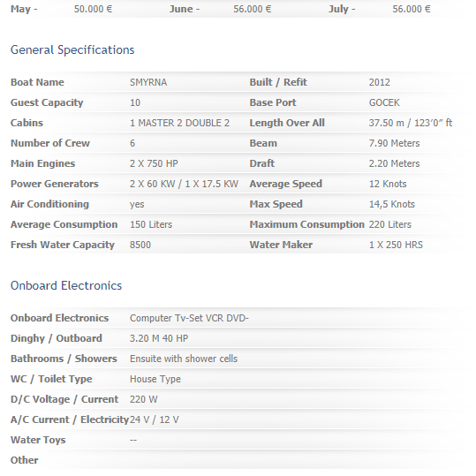This screenshot has height=476, width=476.
Task: Click the Power Generators label
Action: (55, 184)
